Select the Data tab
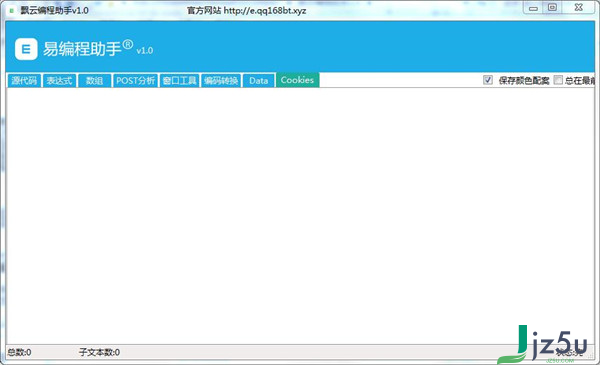600x365 pixels. pyautogui.click(x=259, y=80)
